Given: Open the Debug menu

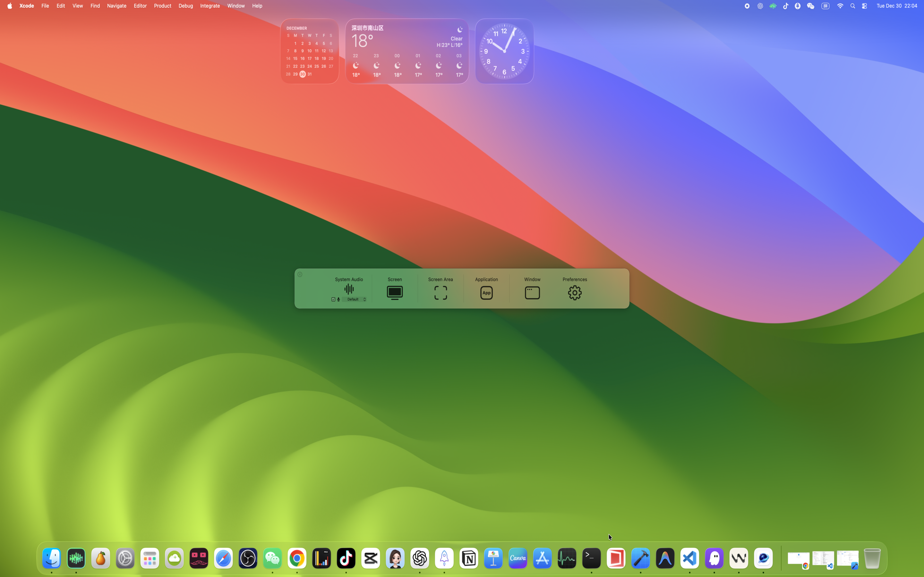Looking at the screenshot, I should coord(185,6).
